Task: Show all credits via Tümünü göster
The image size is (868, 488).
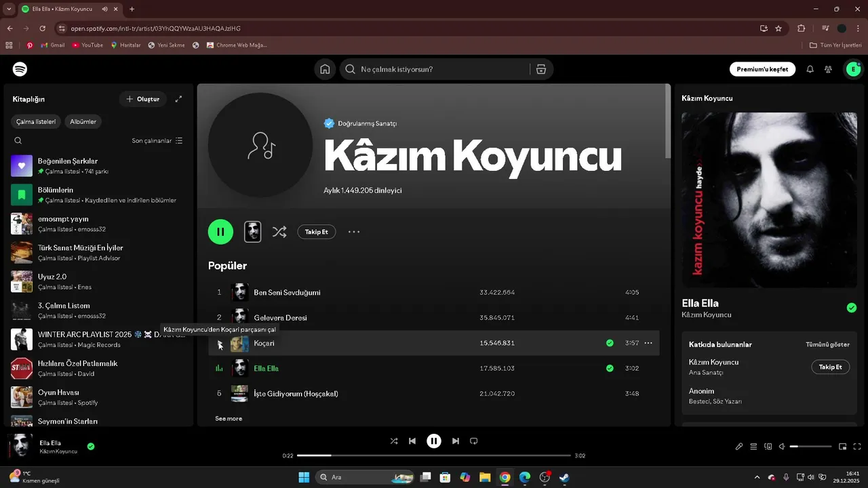Action: tap(827, 345)
